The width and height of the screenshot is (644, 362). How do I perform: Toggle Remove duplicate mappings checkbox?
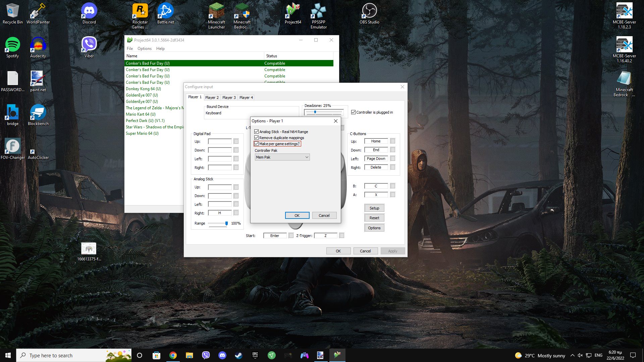coord(257,138)
